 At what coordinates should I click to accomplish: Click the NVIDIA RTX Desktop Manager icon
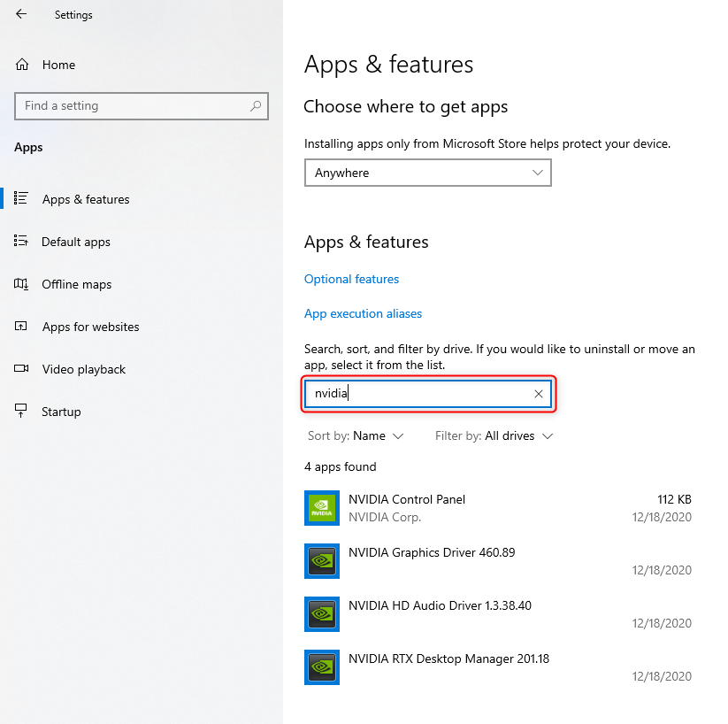[x=322, y=667]
